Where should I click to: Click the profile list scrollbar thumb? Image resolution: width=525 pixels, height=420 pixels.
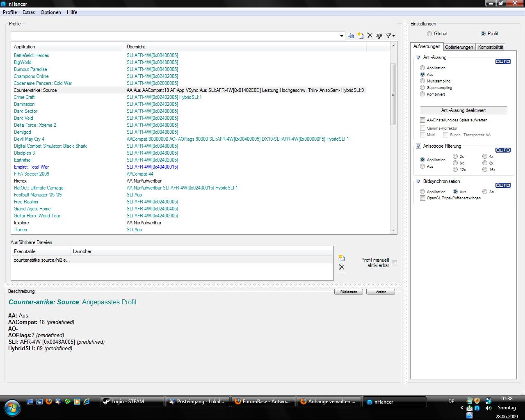[x=393, y=94]
